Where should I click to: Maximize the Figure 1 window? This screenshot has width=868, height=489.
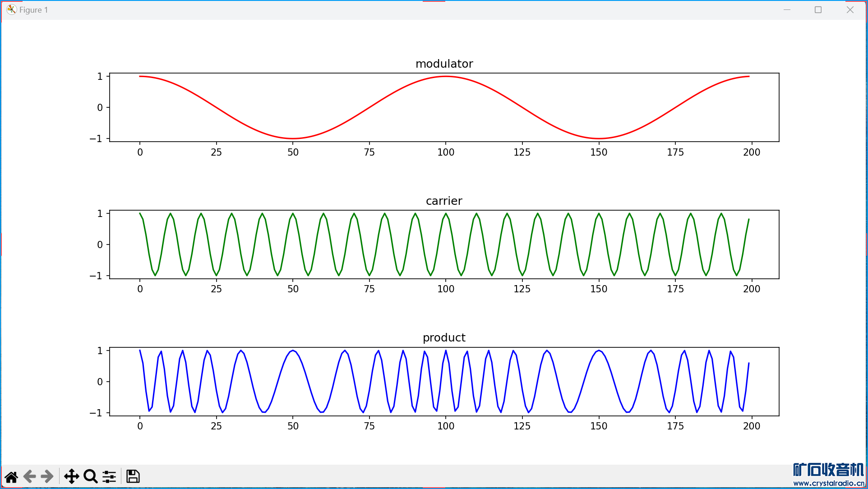pyautogui.click(x=818, y=9)
